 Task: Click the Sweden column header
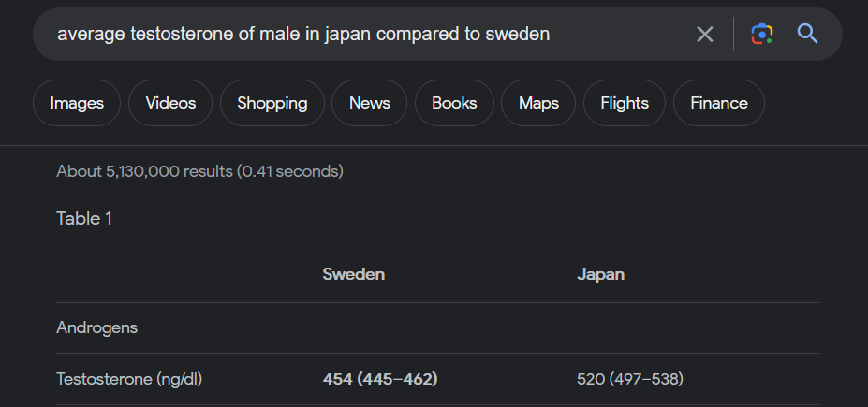[x=354, y=274]
